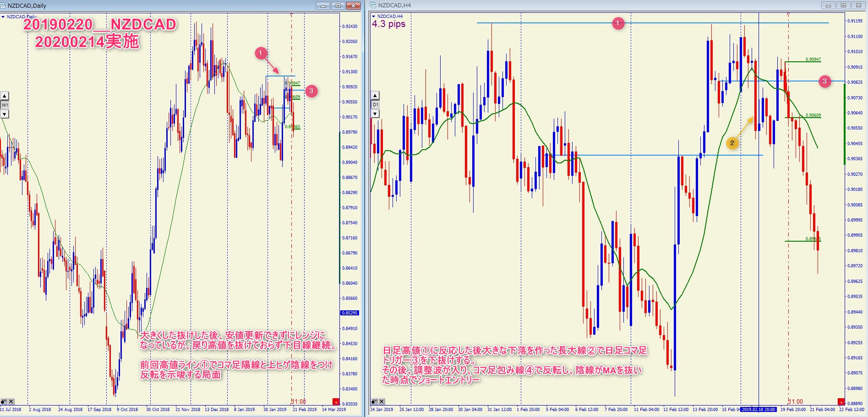The width and height of the screenshot is (868, 417).
Task: Click the NZDCAD,Daily window title icon
Action: pos(3,5)
